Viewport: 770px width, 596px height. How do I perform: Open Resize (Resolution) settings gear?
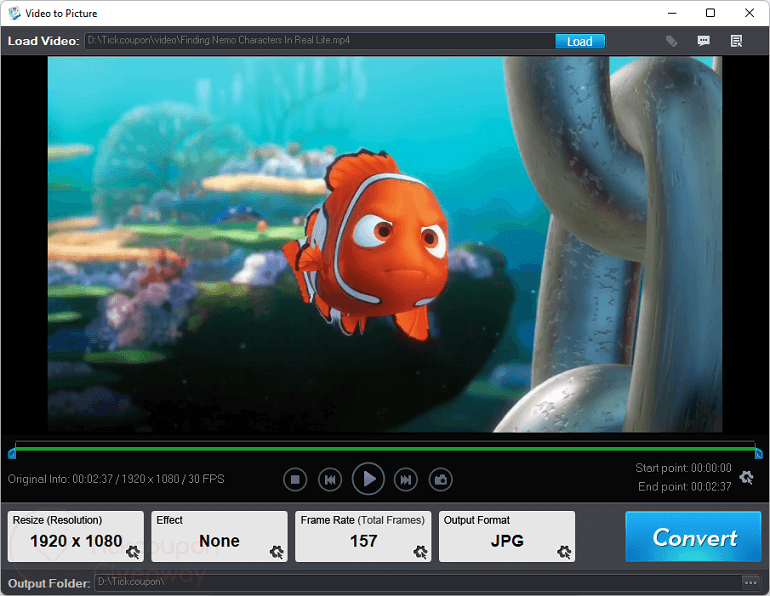133,552
